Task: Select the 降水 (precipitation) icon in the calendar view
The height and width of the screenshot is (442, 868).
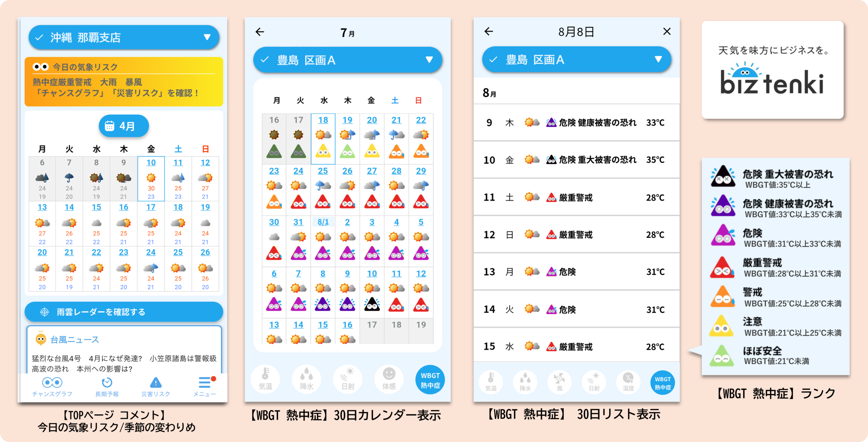Action: (307, 379)
